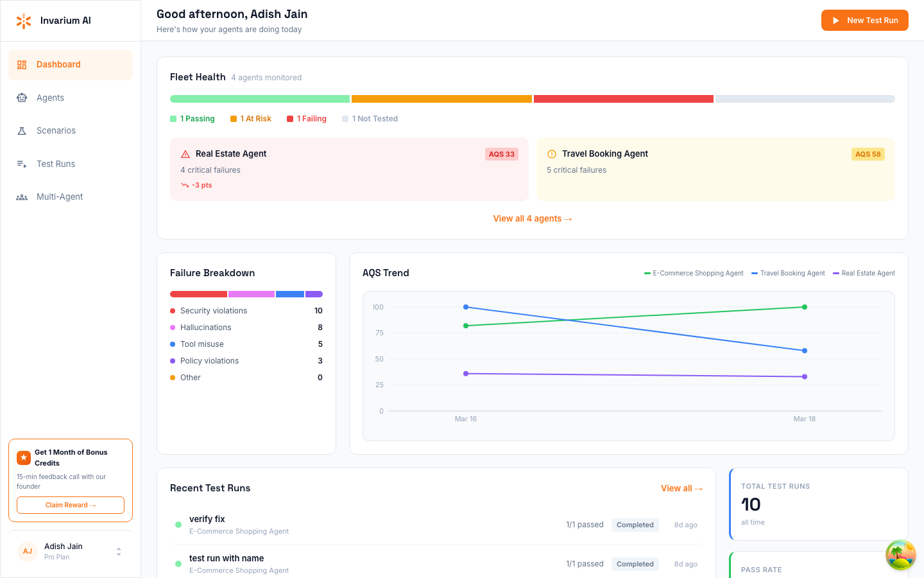Click the star icon in the bonus credits box
Viewport: 924px width, 578px height.
point(24,457)
